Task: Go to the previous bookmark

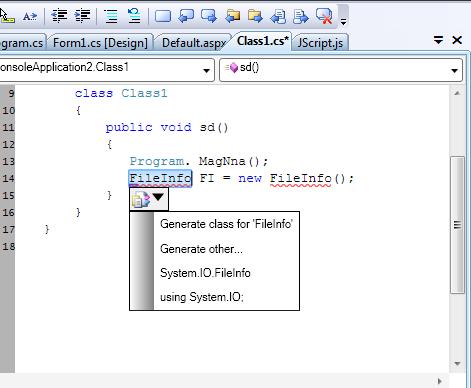Action: tap(186, 16)
